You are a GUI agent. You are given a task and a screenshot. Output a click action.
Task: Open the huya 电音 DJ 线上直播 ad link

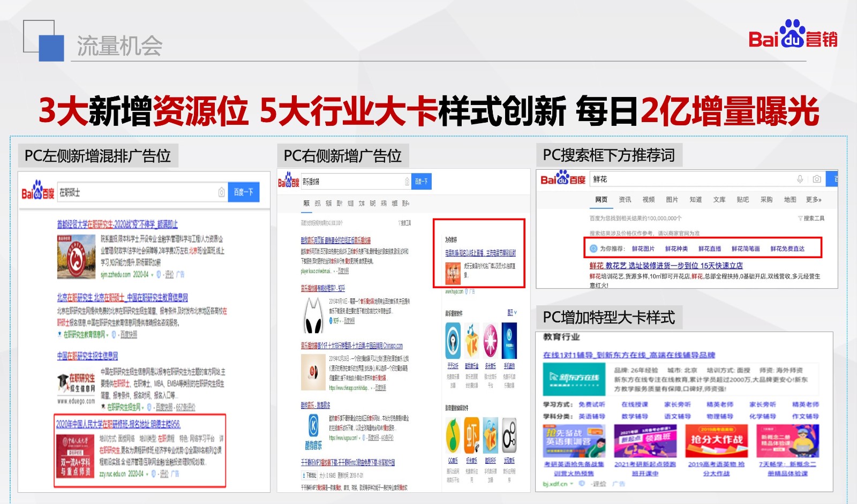point(480,253)
